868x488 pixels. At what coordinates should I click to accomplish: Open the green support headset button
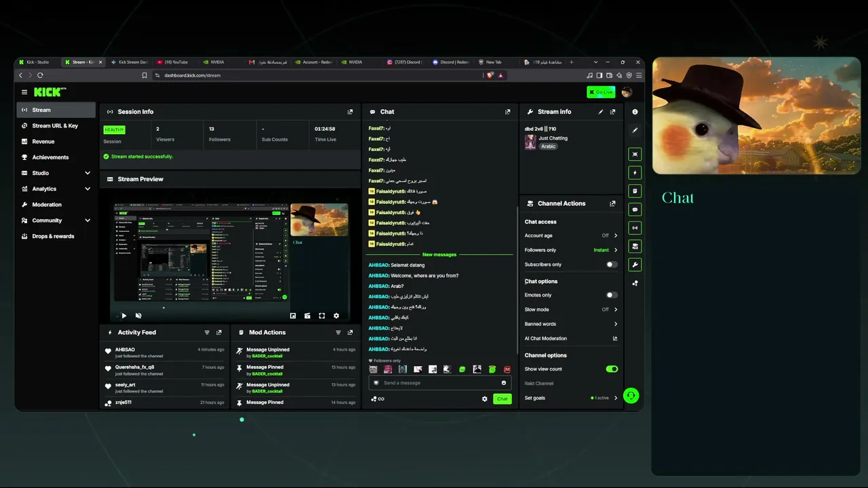[631, 396]
